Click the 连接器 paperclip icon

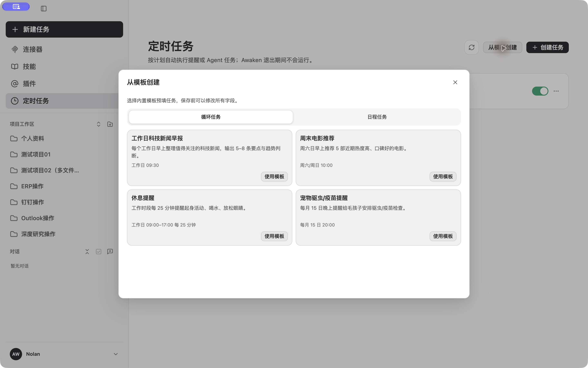(14, 49)
